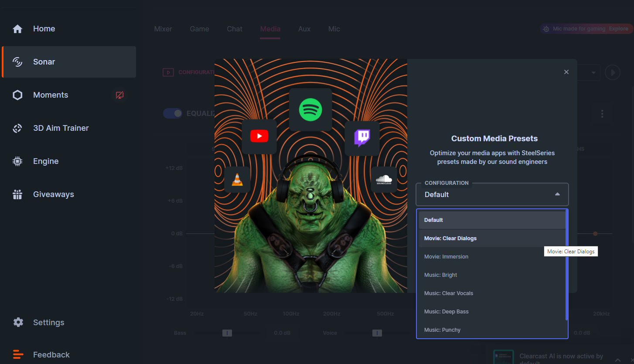The height and width of the screenshot is (364, 634).
Task: Switch to the Media tab
Action: 270,29
